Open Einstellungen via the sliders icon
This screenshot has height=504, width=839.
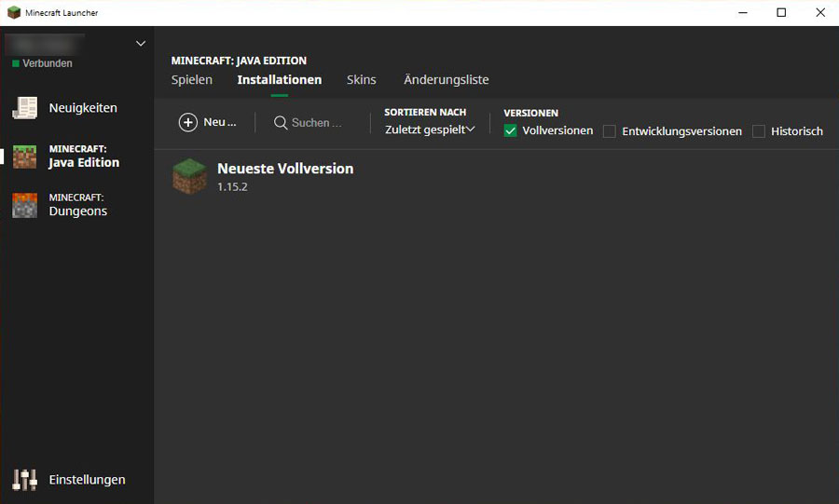[x=24, y=480]
